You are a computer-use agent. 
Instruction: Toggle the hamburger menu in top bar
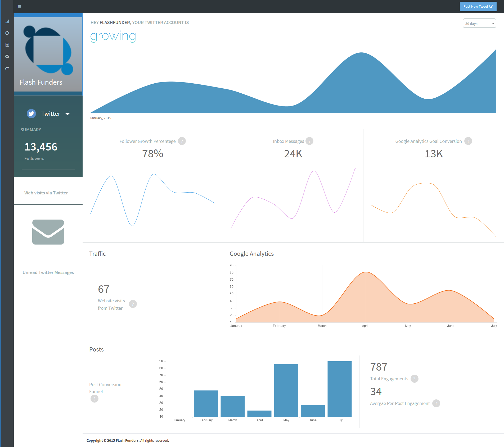pyautogui.click(x=19, y=7)
